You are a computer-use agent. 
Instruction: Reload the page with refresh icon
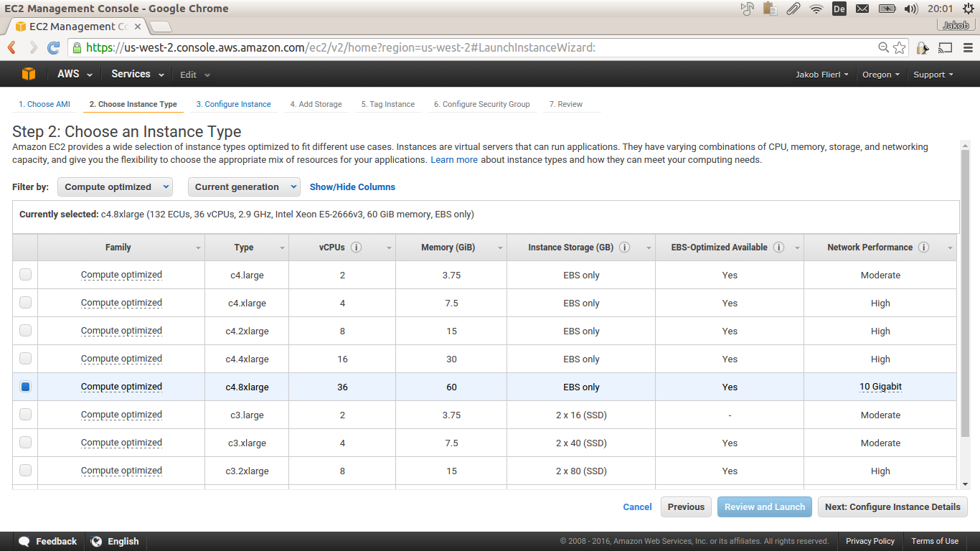coord(53,48)
